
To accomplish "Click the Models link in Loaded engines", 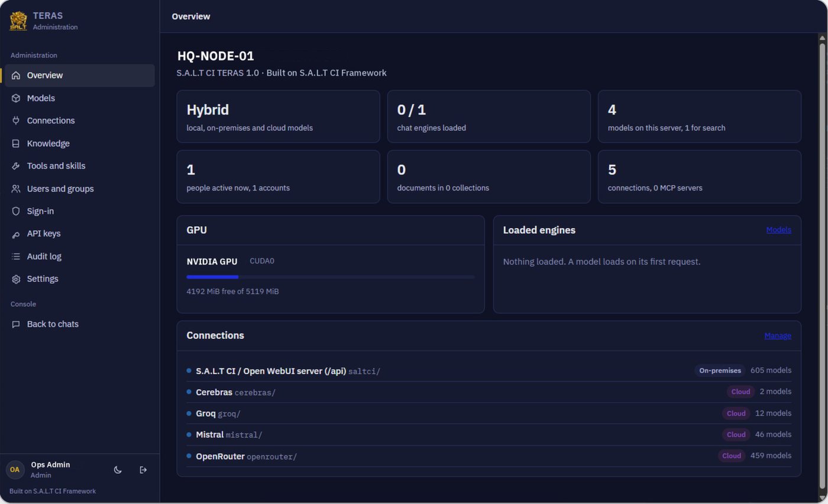I will coord(778,230).
